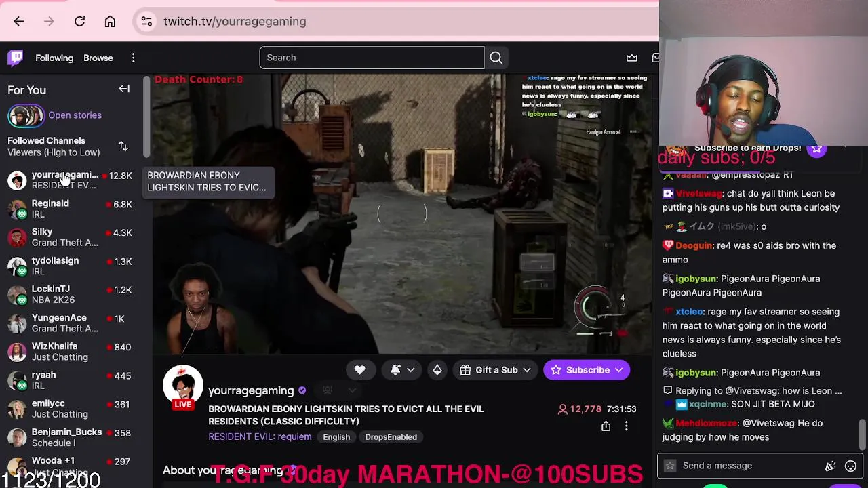This screenshot has width=868, height=488.
Task: Click the Twitch logo home icon
Action: (15, 58)
